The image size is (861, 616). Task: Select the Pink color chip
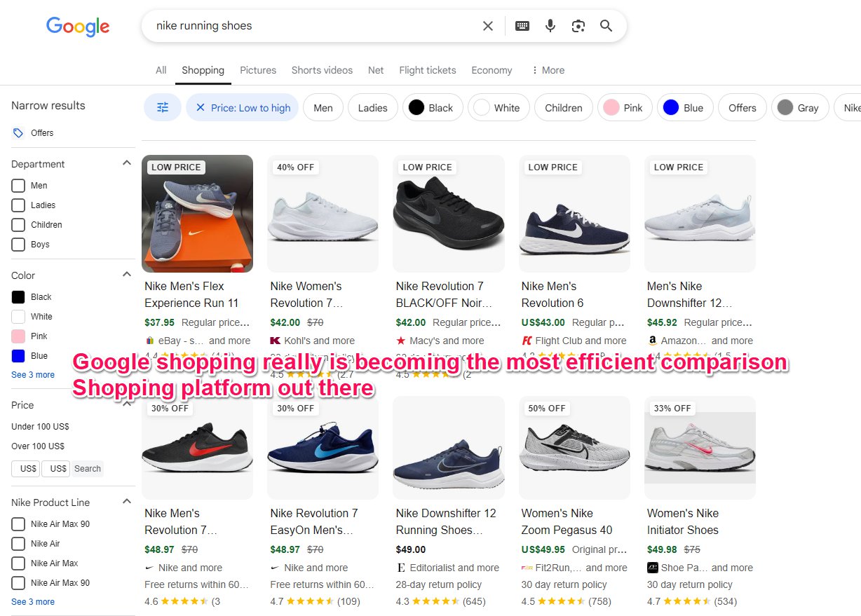point(625,108)
